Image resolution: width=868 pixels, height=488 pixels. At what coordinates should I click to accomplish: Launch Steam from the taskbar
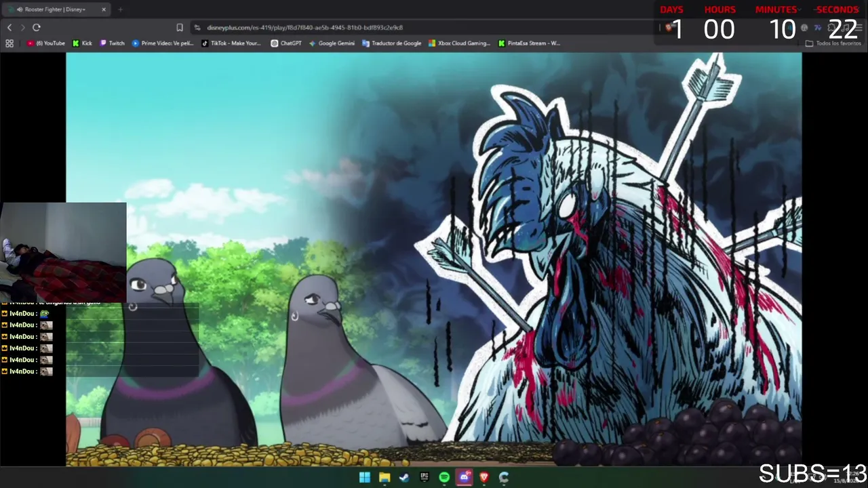(404, 477)
